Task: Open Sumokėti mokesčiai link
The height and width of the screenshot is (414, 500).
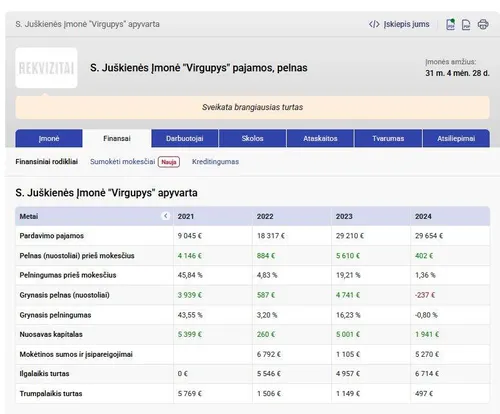Action: click(x=123, y=162)
